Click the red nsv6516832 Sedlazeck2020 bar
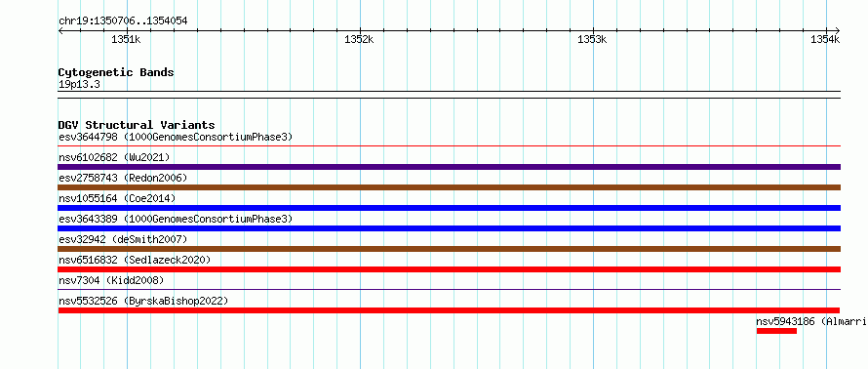The height and width of the screenshot is (369, 868). coord(449,269)
